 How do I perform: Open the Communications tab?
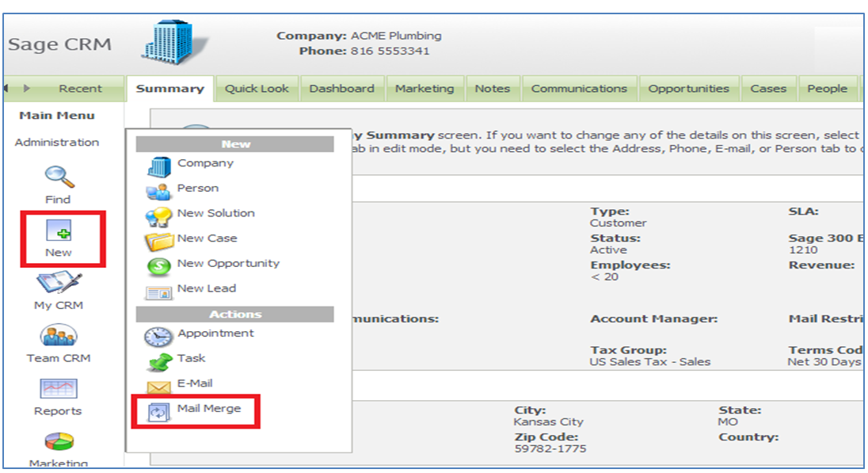579,89
